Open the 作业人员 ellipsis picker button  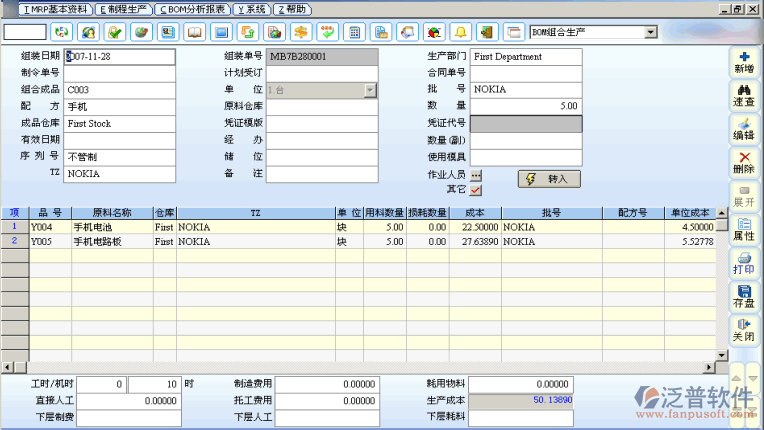pos(476,175)
